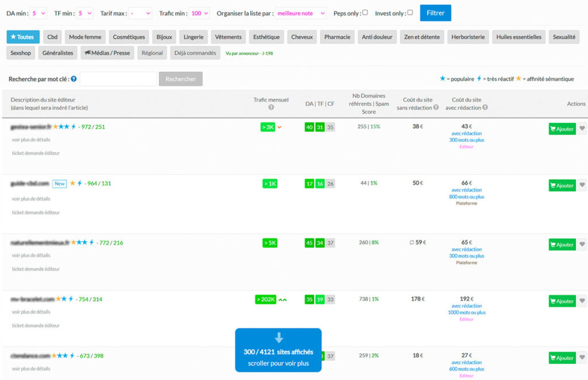Open the DA min dropdown
588x380 pixels.
pos(38,14)
